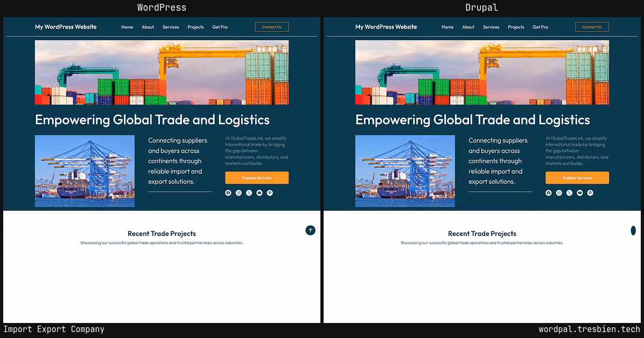Click 'At GlobalTradeLink' paragraph in WordPress panel
Screen dimensions: 644x338
point(257,151)
